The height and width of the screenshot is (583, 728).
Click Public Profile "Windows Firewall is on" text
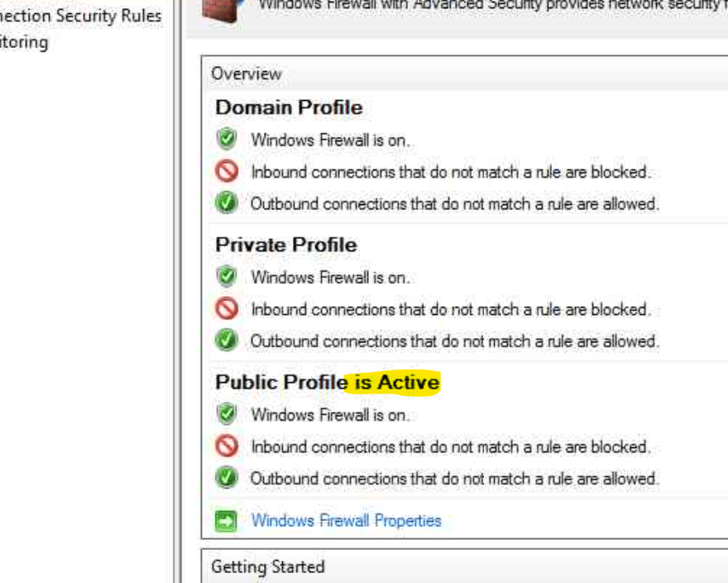tap(330, 414)
